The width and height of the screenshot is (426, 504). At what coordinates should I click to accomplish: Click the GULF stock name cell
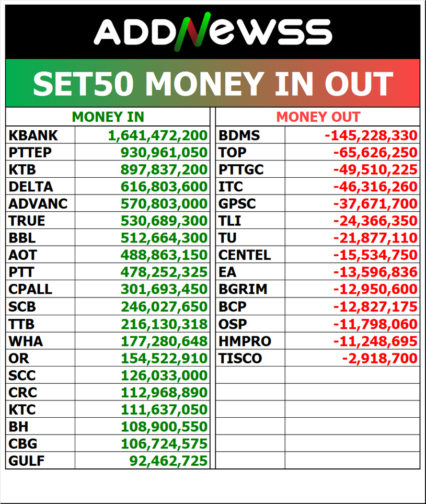coord(27,461)
